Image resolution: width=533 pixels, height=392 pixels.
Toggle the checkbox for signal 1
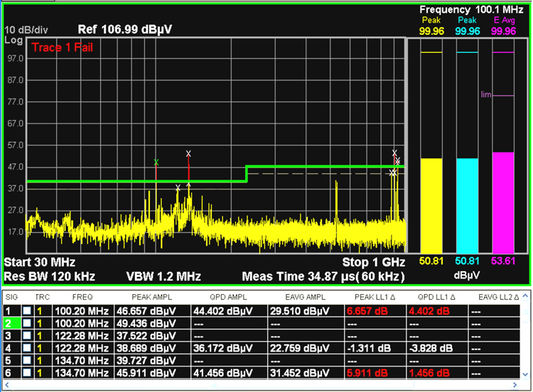(27, 311)
